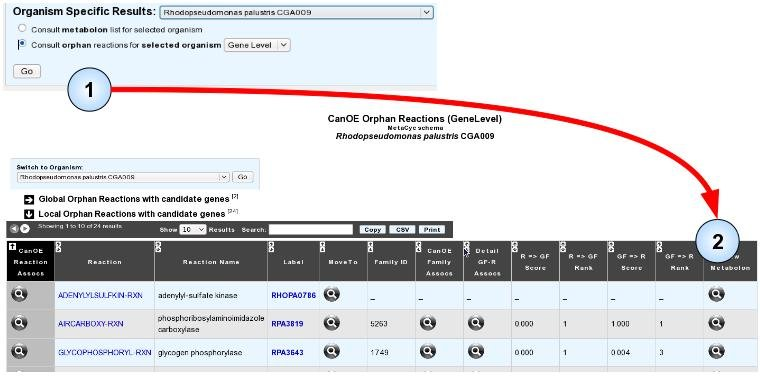Viewport: 760px width, 376px height.
Task: Open CanOE reaction assocs for ADENYLYLSULFKIN-RXN row
Action: pos(19,294)
